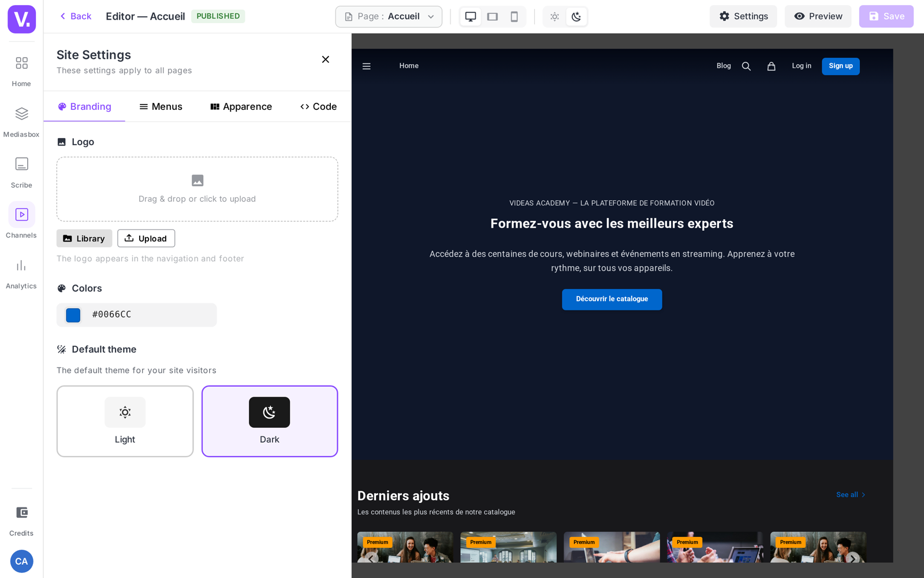Click the image icon in the logo drop zone
The image size is (924, 578).
[198, 181]
